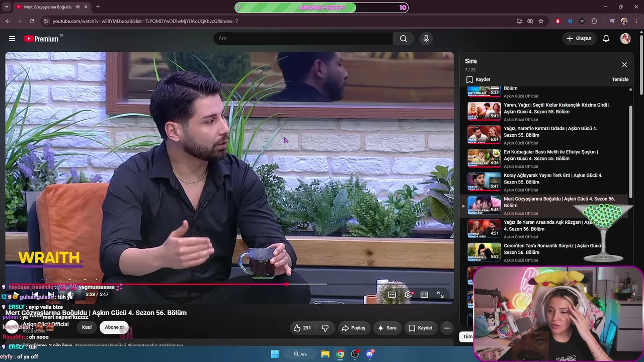644x362 pixels.
Task: Click the WRAITH overlay text in video
Action: pos(49,258)
